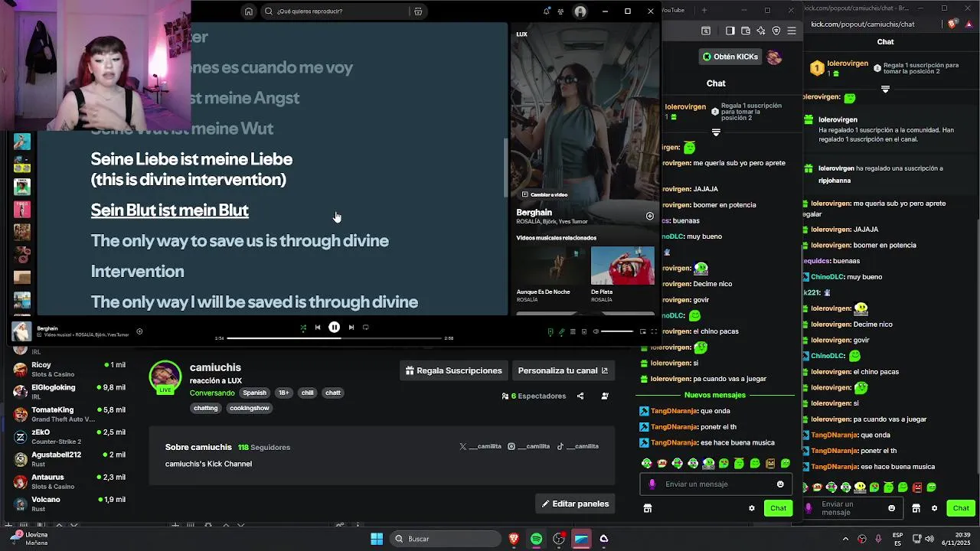Image resolution: width=980 pixels, height=551 pixels.
Task: Open shop icon in main window chat
Action: [x=648, y=508]
